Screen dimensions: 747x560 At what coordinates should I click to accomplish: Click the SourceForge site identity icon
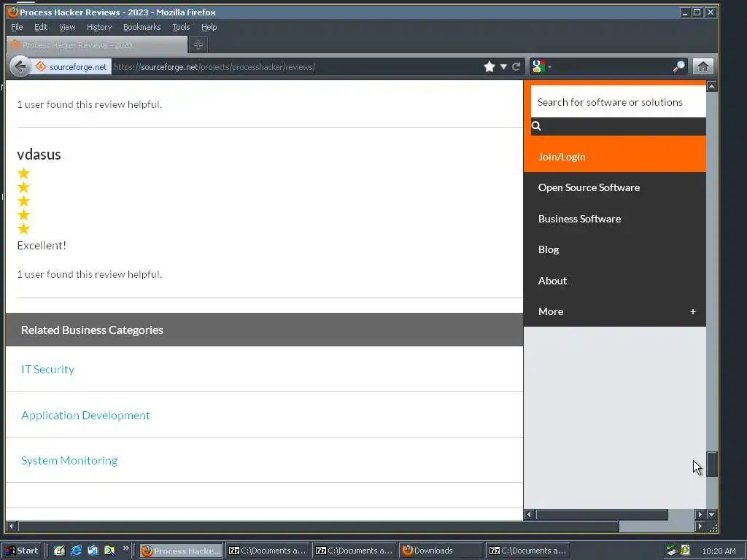pos(41,66)
